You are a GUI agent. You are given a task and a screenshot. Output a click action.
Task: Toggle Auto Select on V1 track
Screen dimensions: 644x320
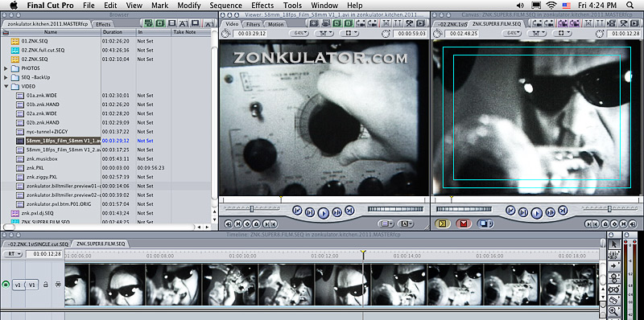click(57, 285)
